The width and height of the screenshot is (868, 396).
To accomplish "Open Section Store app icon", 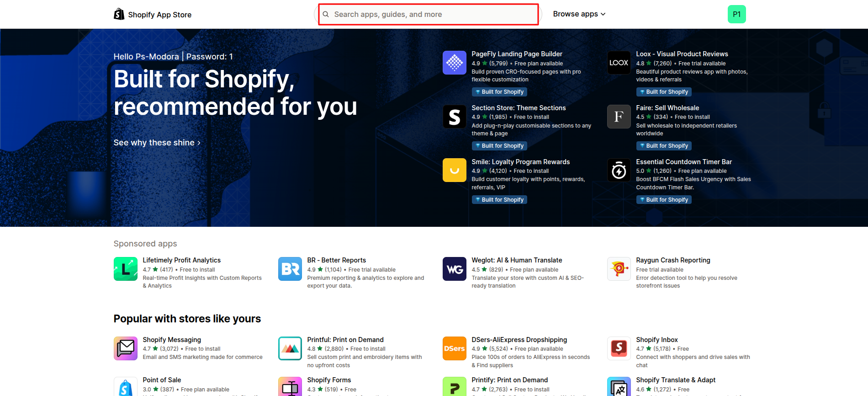I will (x=454, y=117).
